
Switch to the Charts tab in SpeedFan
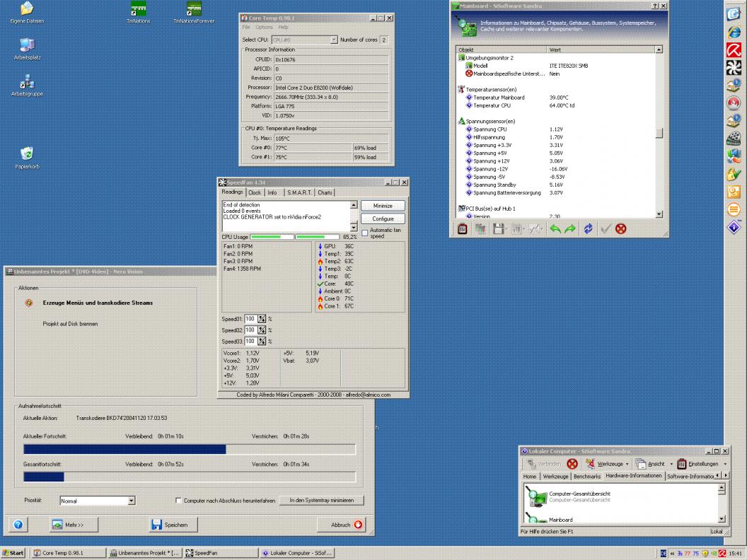point(325,193)
